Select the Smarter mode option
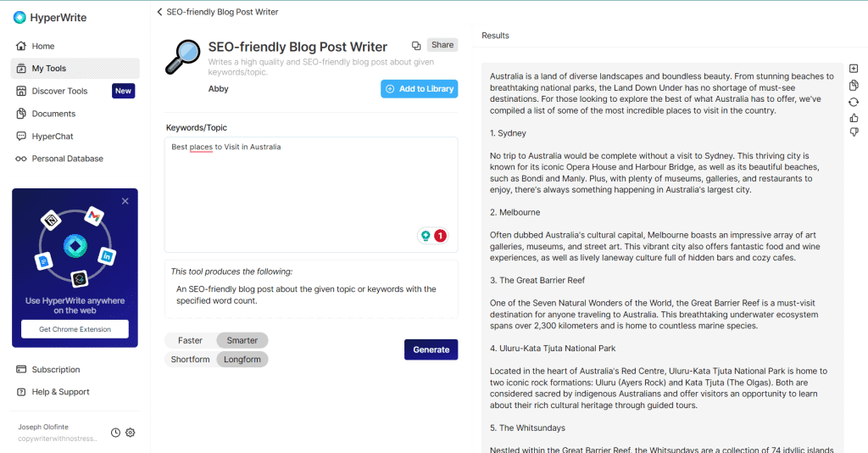Image resolution: width=868 pixels, height=453 pixels. [x=242, y=340]
